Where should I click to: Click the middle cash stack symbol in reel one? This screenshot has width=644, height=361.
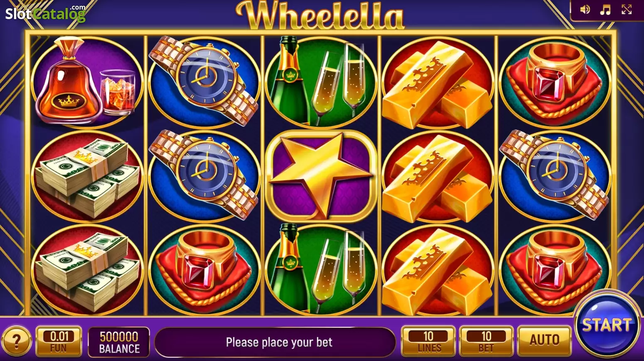coord(87,176)
